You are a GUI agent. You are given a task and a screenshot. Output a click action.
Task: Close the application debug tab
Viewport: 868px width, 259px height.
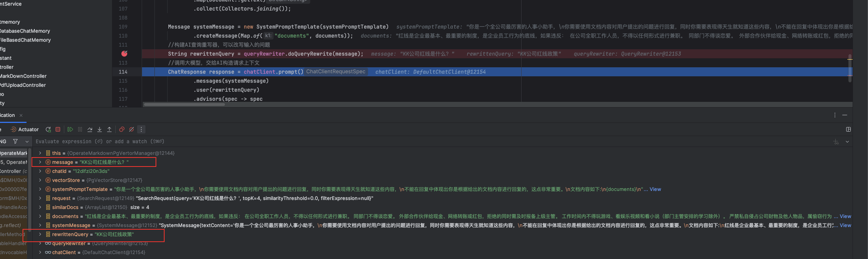[21, 115]
